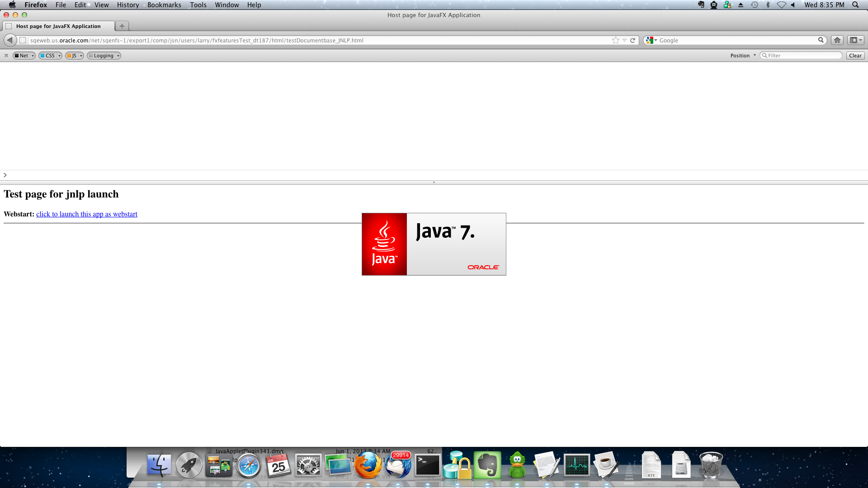Viewport: 868px width, 488px height.
Task: Open a new tab with plus button
Action: pos(122,26)
